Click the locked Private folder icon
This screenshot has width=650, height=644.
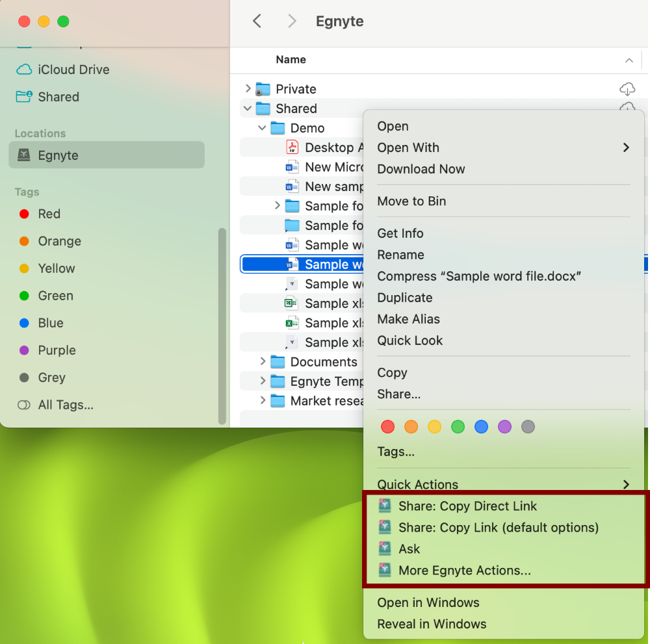[x=263, y=88]
